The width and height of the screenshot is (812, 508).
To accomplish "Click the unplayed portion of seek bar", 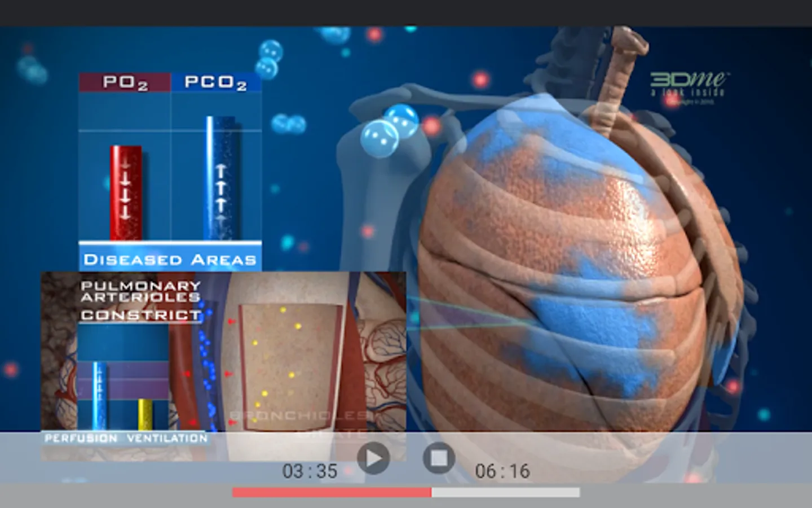I will [x=506, y=492].
